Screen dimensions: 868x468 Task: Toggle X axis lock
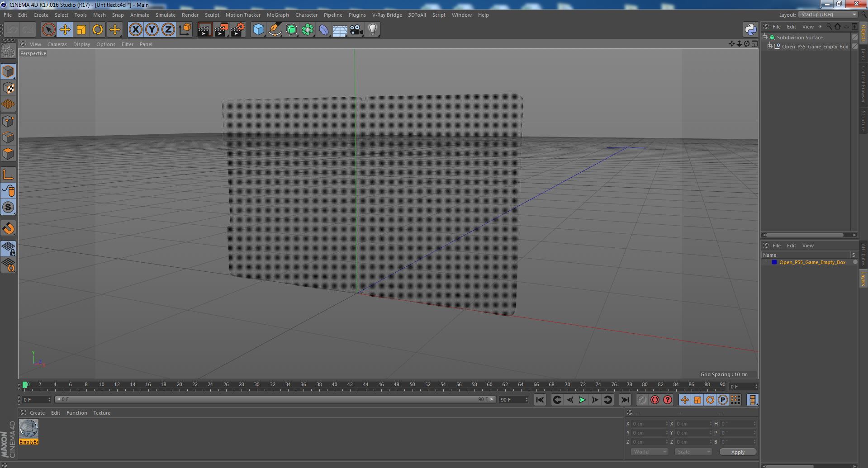[135, 30]
